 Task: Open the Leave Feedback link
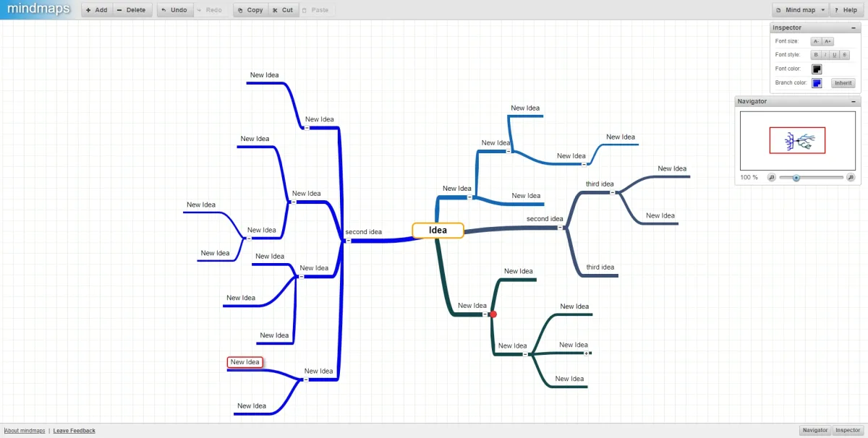[x=74, y=431]
